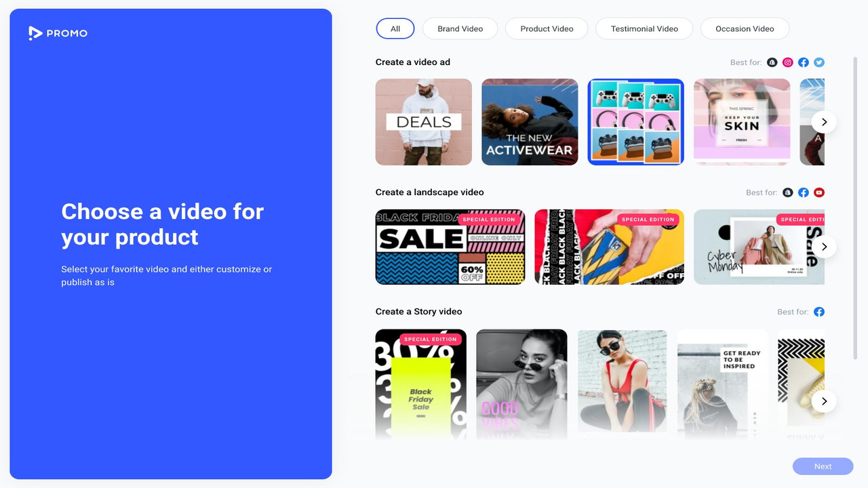Select the Facebook icon for Story videos
The width and height of the screenshot is (868, 488).
click(818, 311)
